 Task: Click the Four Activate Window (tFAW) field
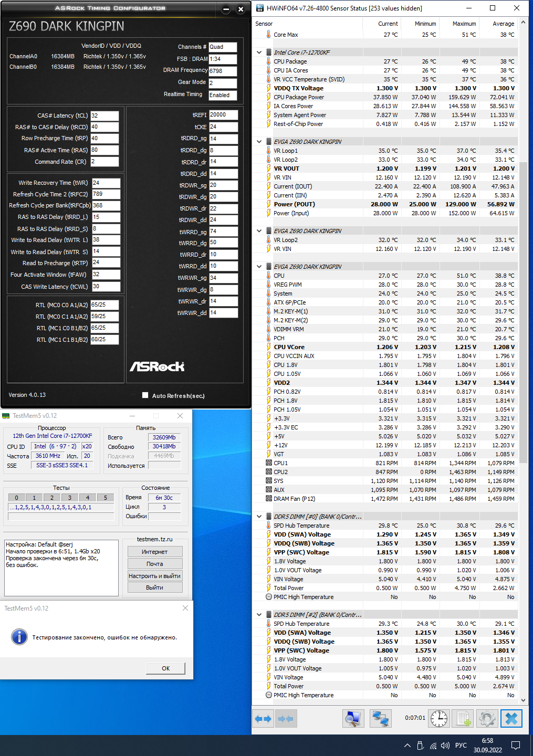pyautogui.click(x=106, y=274)
